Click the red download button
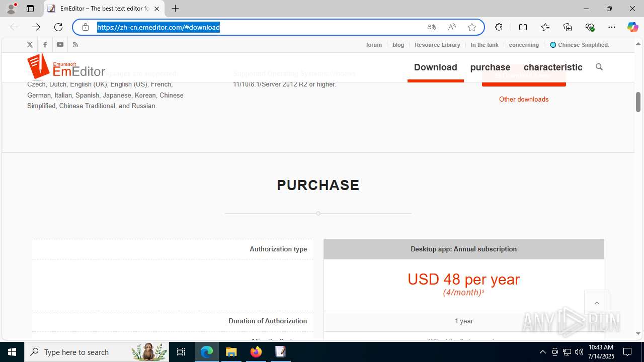The width and height of the screenshot is (644, 362). [524, 75]
